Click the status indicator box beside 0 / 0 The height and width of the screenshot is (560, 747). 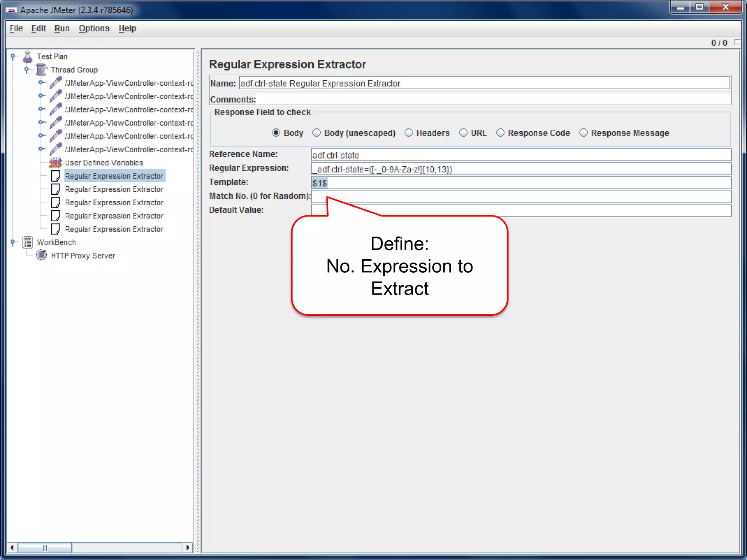(x=737, y=43)
